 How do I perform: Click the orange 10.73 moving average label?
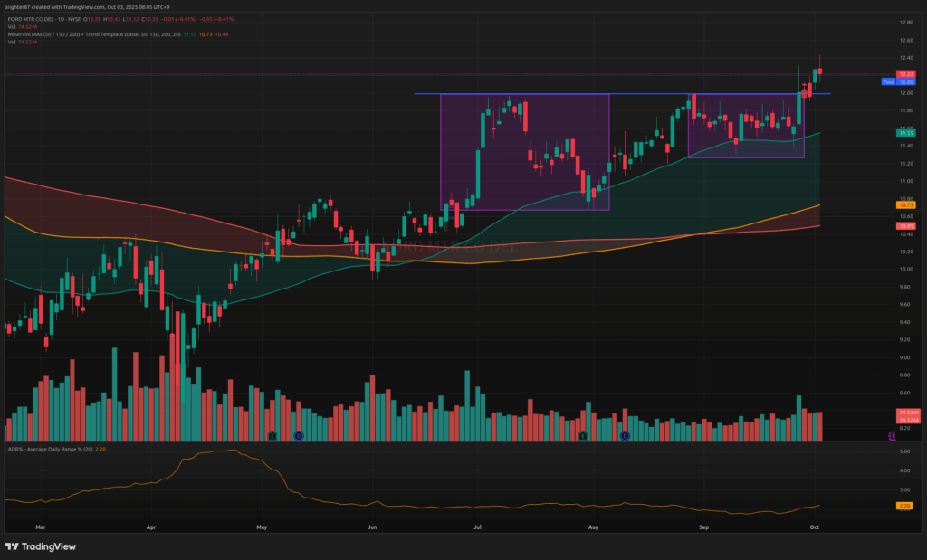pyautogui.click(x=906, y=205)
